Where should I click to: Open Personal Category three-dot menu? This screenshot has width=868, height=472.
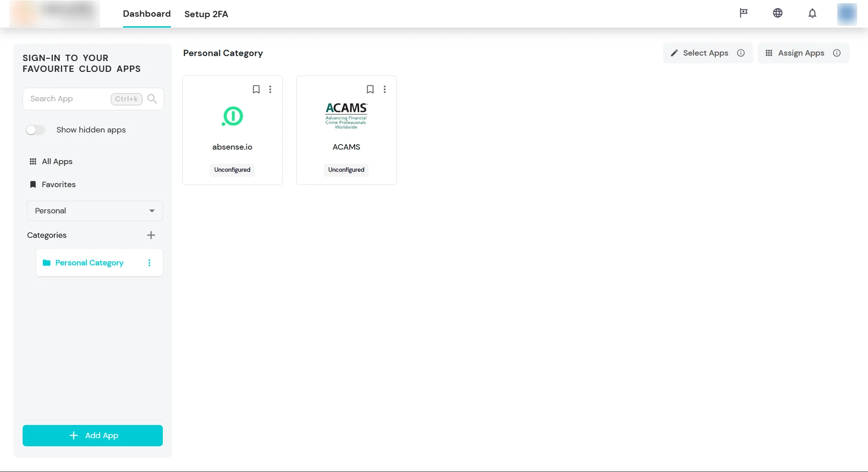coord(149,263)
